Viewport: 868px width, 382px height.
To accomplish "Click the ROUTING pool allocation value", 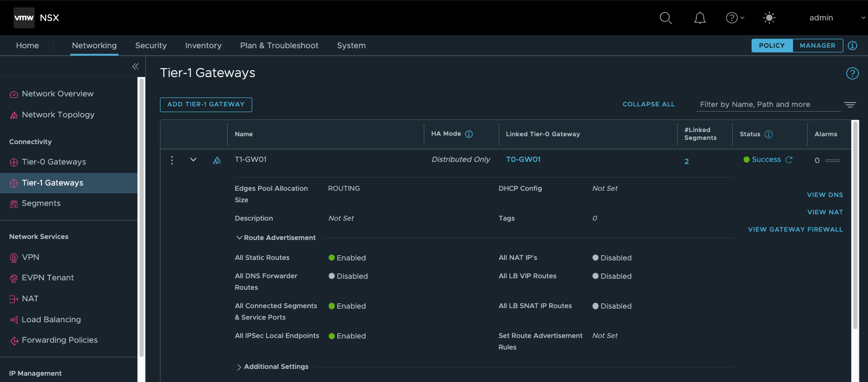I will (344, 189).
